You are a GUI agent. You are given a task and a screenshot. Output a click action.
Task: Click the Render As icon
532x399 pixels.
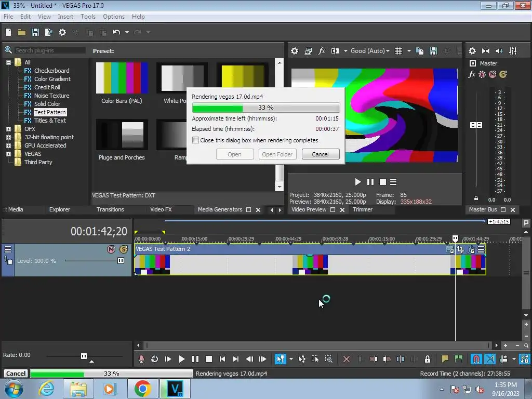point(48,32)
